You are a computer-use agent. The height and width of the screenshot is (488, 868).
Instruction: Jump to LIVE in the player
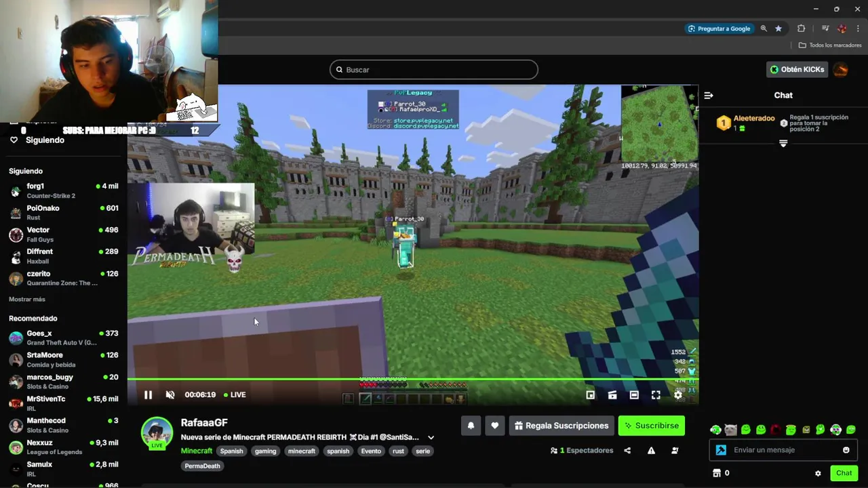[x=235, y=394]
